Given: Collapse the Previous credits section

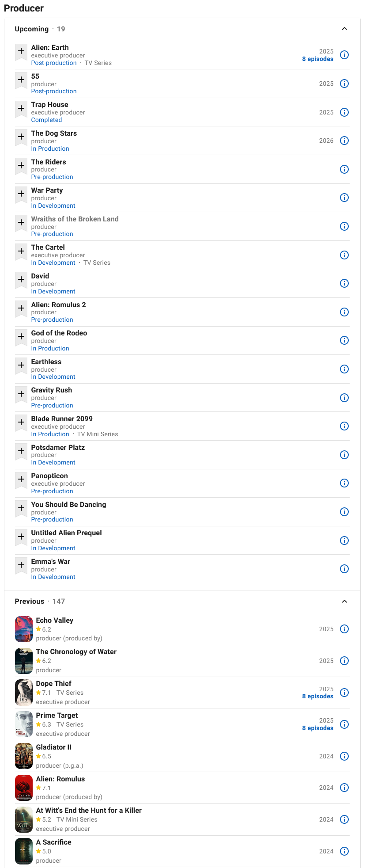Looking at the screenshot, I should (344, 601).
